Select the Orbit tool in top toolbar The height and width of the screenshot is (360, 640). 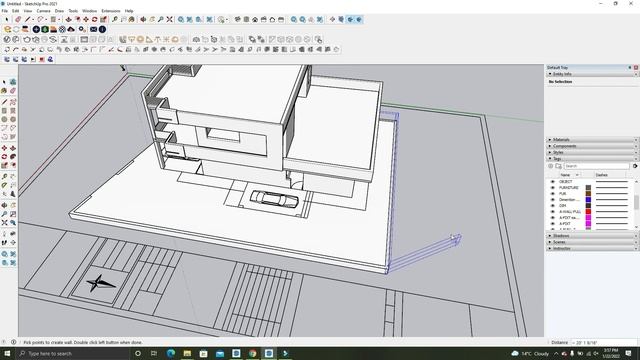[x=143, y=20]
